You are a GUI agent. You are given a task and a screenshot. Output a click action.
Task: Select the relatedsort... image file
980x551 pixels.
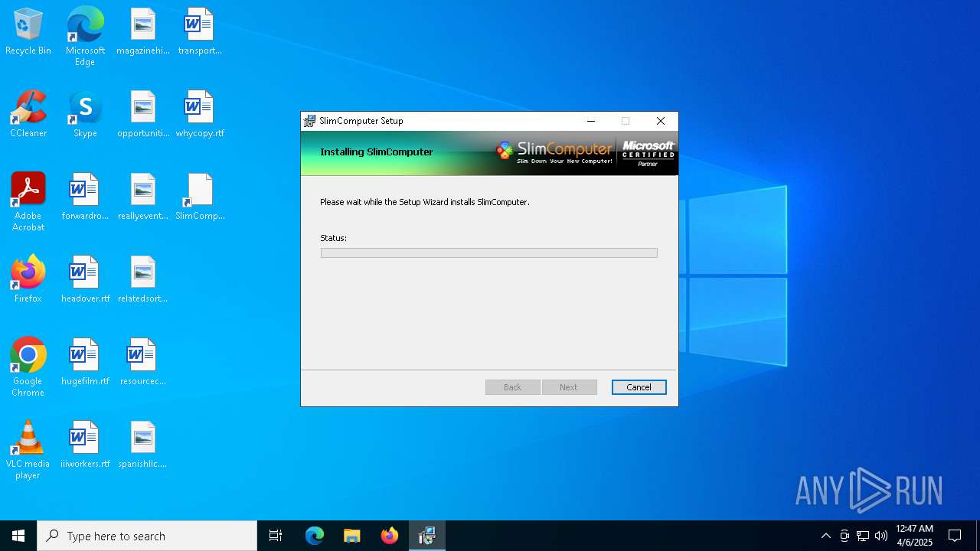click(143, 280)
